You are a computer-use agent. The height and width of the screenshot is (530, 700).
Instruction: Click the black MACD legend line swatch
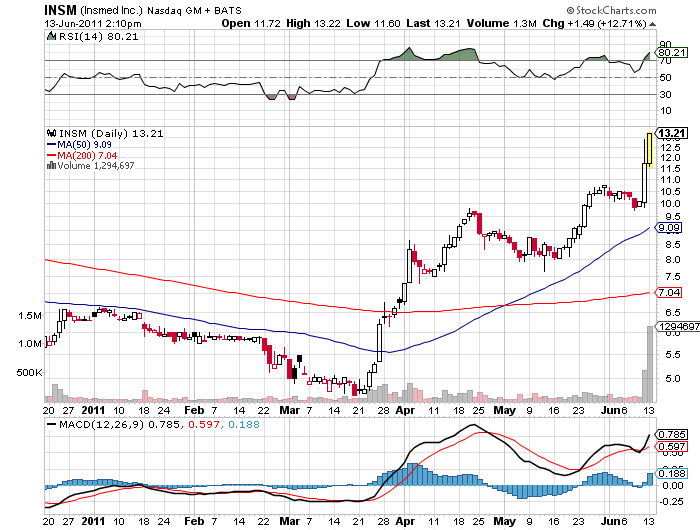point(51,424)
